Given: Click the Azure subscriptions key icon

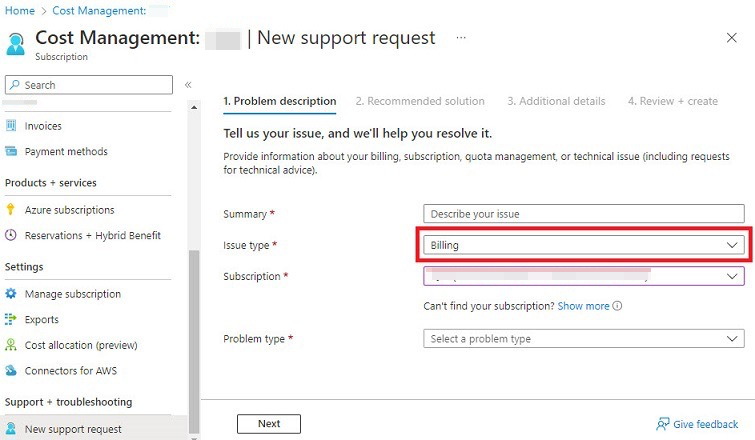Looking at the screenshot, I should click(x=12, y=210).
